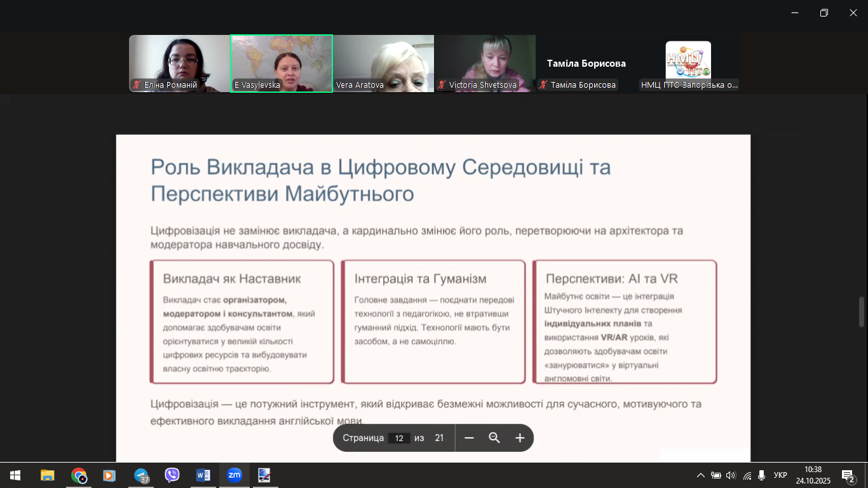
Task: Open Telegram from the taskbar
Action: (141, 475)
